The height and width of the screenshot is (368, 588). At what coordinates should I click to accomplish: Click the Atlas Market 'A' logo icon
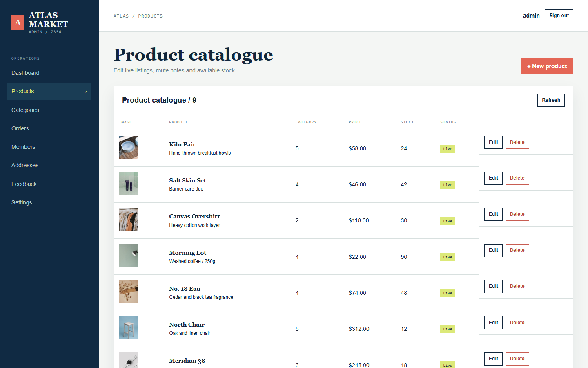pos(18,22)
